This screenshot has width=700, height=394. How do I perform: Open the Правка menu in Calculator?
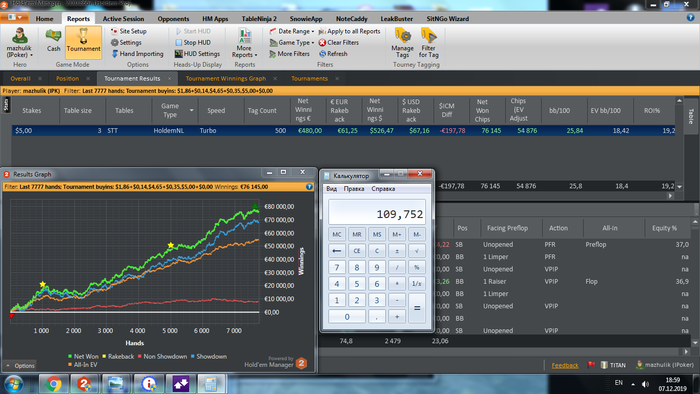[354, 189]
